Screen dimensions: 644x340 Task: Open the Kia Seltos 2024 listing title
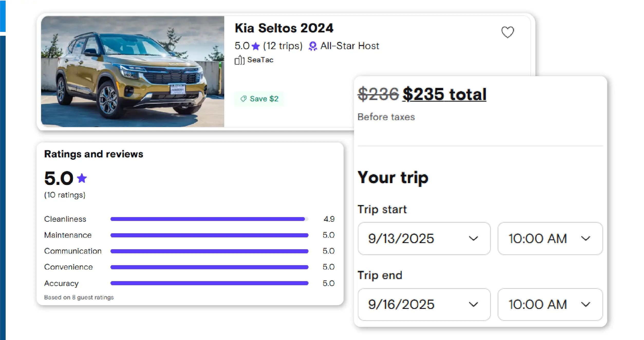(284, 28)
